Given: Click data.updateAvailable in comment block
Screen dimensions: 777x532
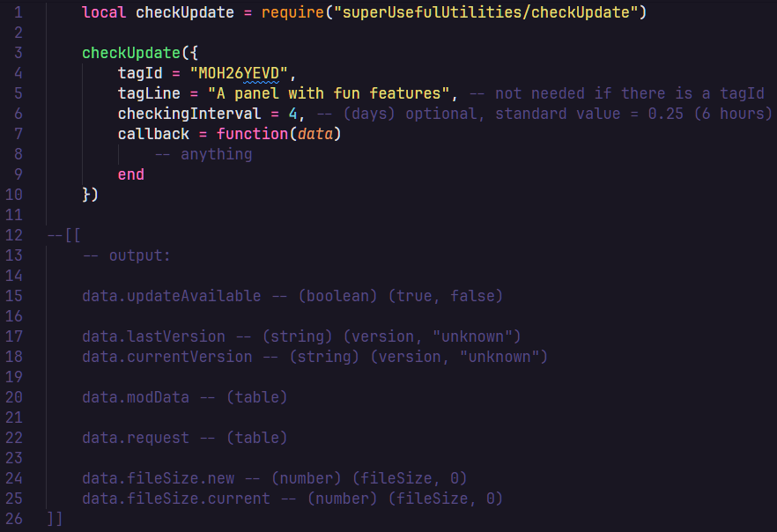Looking at the screenshot, I should tap(172, 296).
